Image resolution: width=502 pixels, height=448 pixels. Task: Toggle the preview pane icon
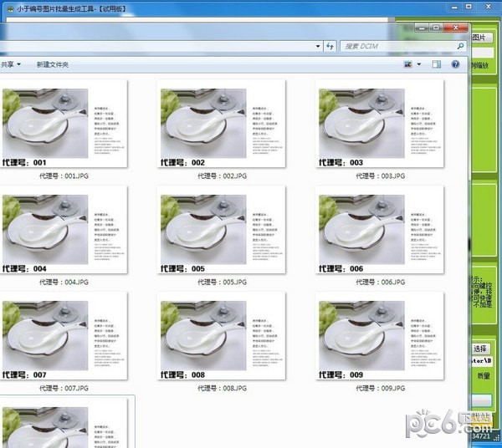click(436, 64)
